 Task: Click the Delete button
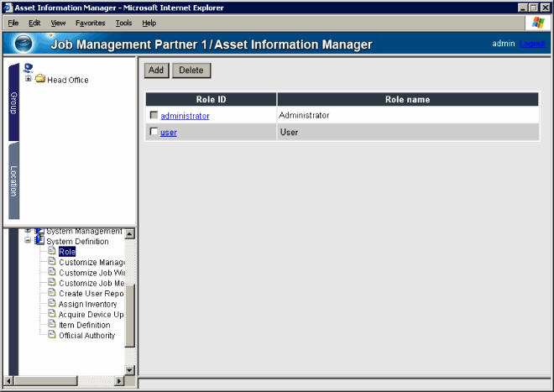point(191,71)
